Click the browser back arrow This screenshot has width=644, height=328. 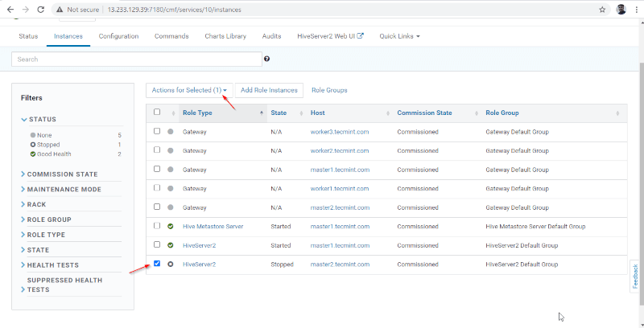[x=9, y=9]
